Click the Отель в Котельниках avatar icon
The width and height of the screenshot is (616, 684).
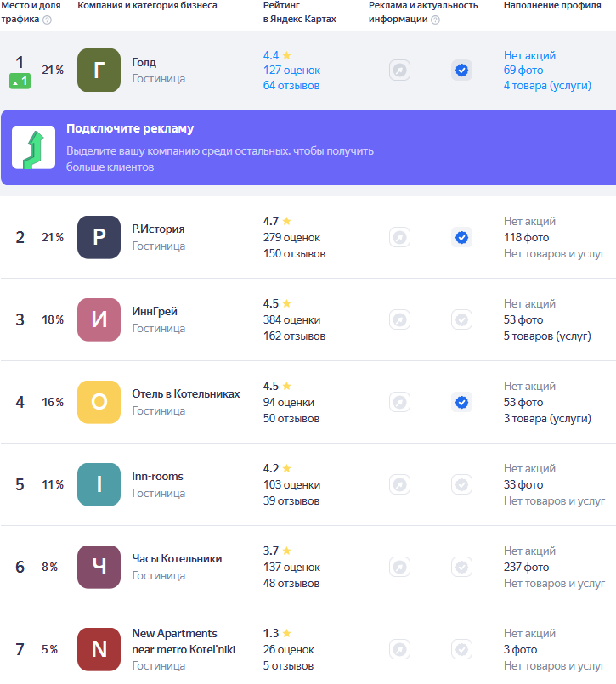coord(99,402)
